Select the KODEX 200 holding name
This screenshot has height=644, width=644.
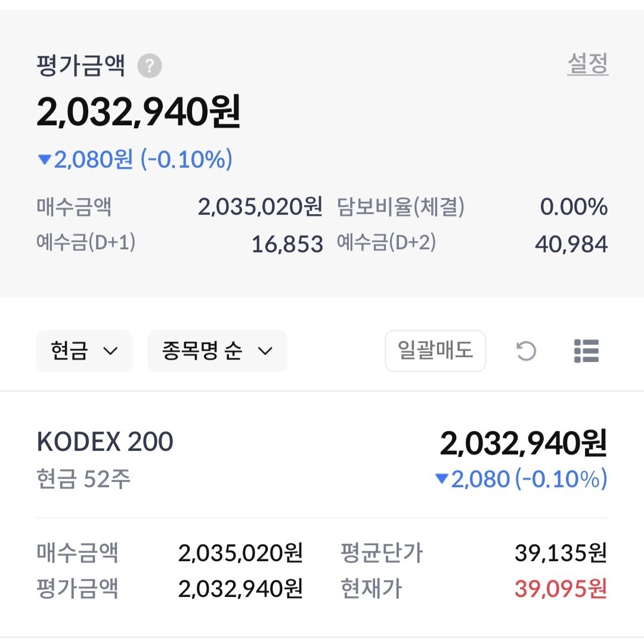pos(105,442)
